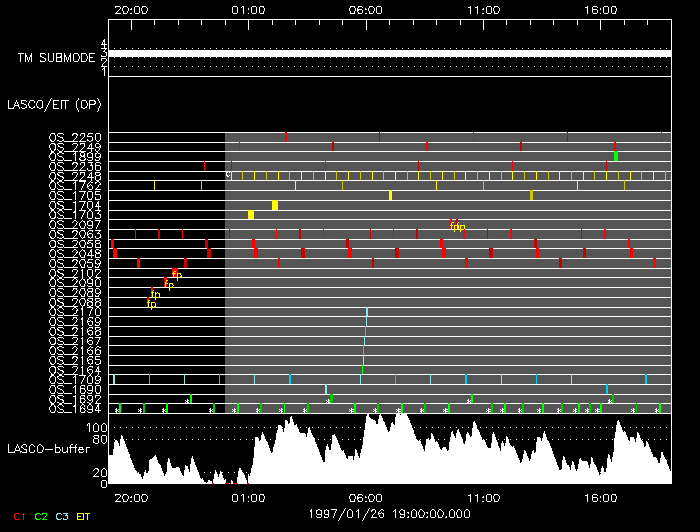Select the yellow block in the OS_1704 row
Image resolution: width=700 pixels, height=532 pixels.
click(x=275, y=205)
